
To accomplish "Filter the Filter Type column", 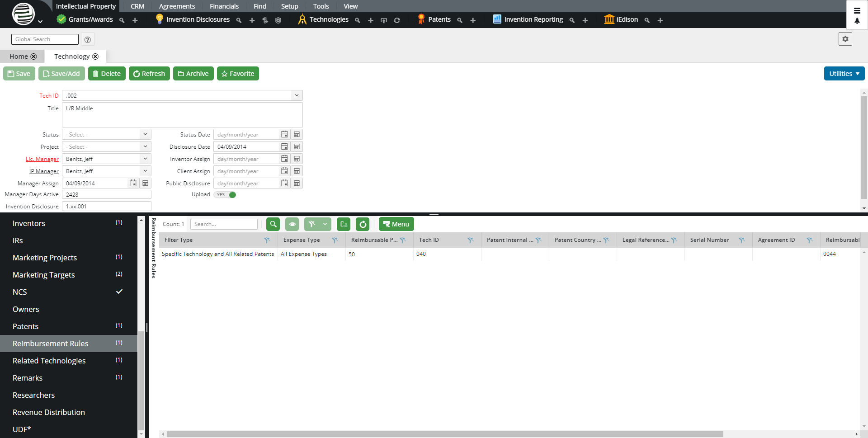I will [267, 240].
